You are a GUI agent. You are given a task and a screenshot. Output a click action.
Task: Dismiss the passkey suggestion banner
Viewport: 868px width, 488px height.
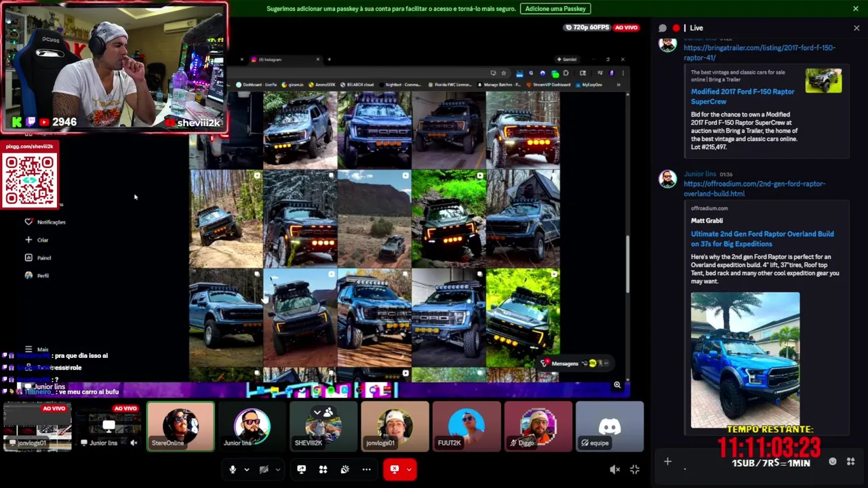pyautogui.click(x=856, y=9)
